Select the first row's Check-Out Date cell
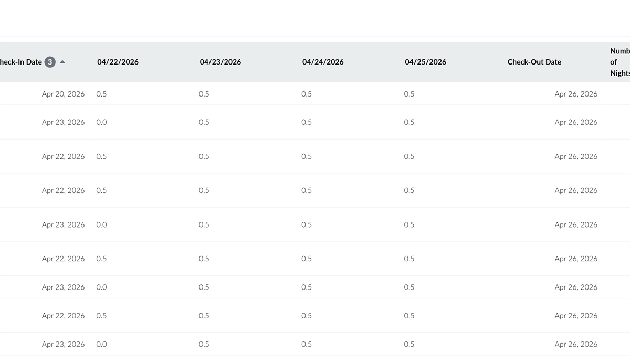 point(575,94)
